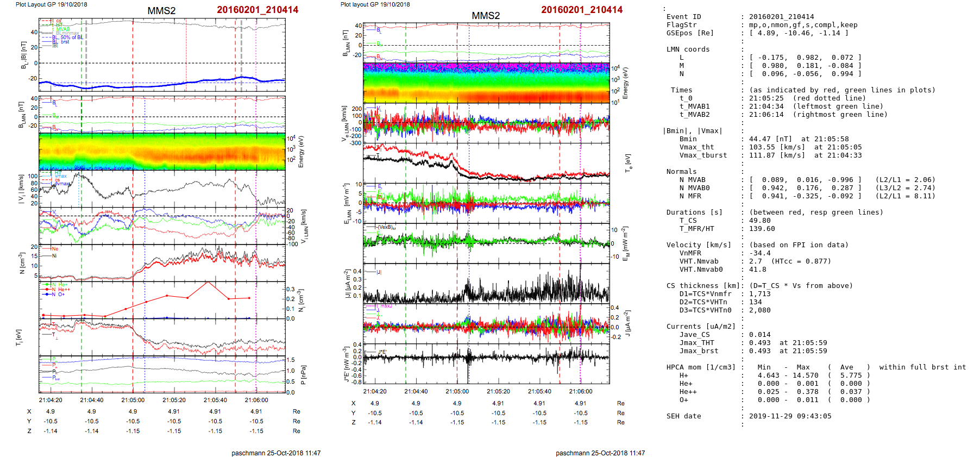Image resolution: width=980 pixels, height=457 pixels.
Task: Select the GSE position '[ 4.89, -10.46, -1.14 ]'
Action: (x=799, y=33)
